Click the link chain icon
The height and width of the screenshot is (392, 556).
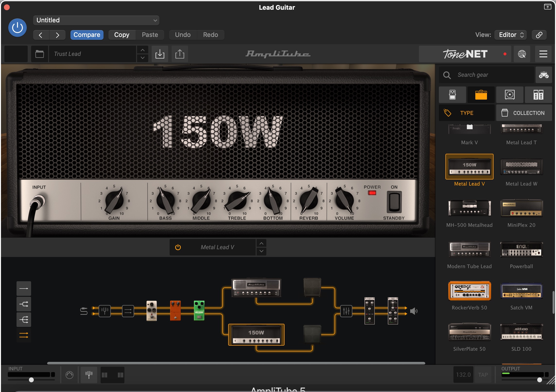539,35
